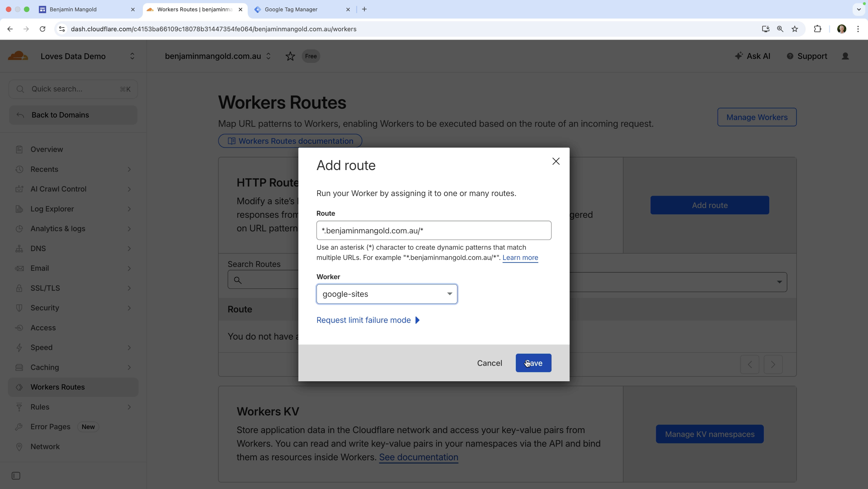This screenshot has width=868, height=489.
Task: Click the Quick search field
Action: coord(73,89)
